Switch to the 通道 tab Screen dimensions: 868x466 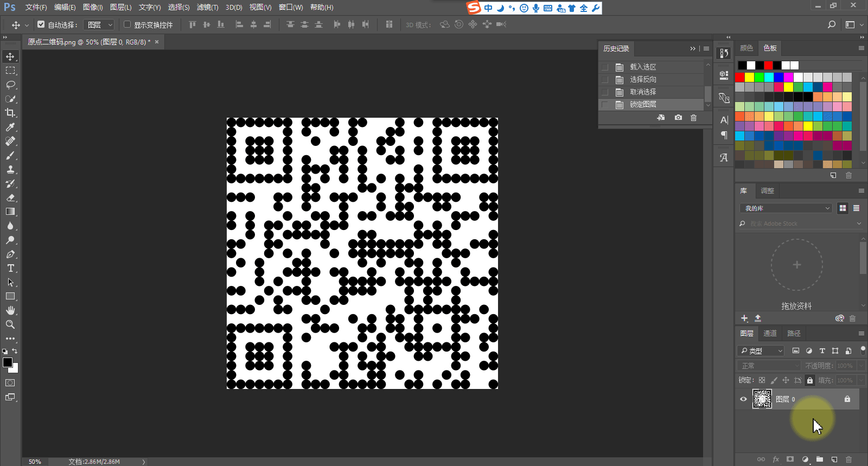(x=770, y=333)
